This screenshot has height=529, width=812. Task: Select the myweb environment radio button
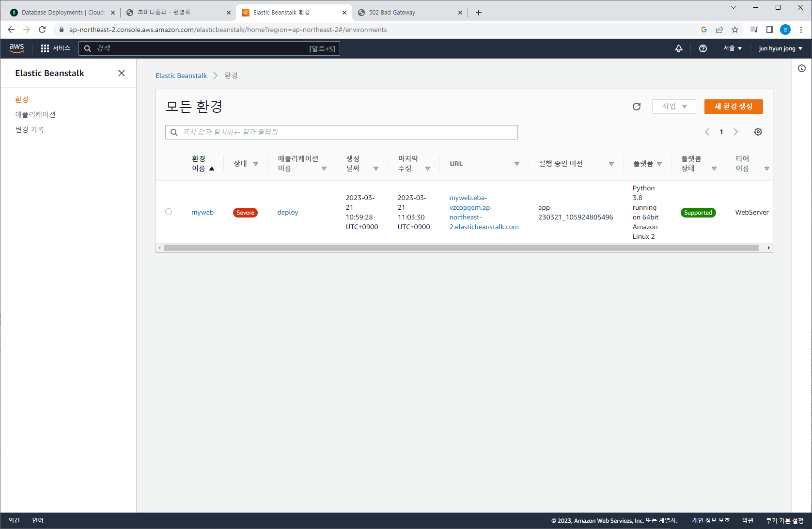(169, 212)
